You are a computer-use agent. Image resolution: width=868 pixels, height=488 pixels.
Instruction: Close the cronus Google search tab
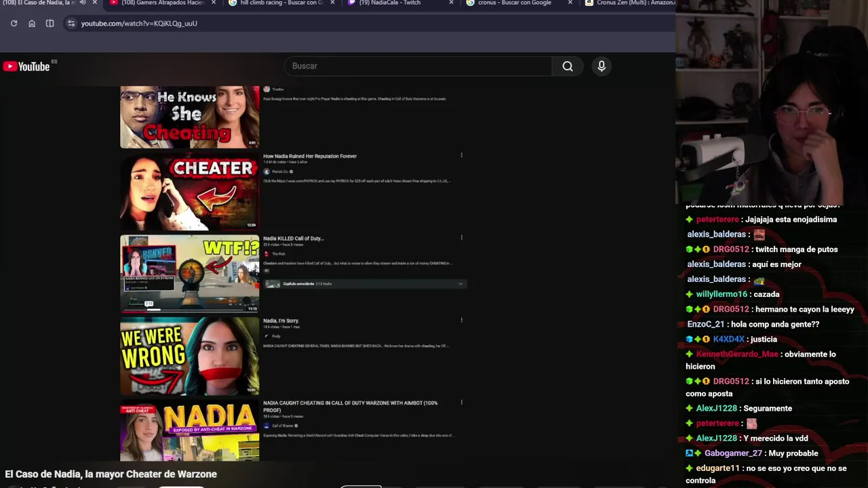[570, 3]
